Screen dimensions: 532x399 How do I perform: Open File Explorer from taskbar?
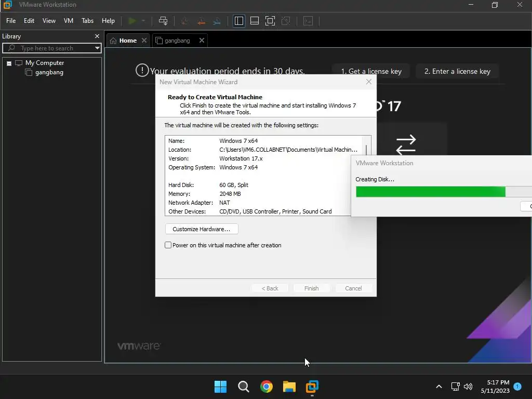289,387
